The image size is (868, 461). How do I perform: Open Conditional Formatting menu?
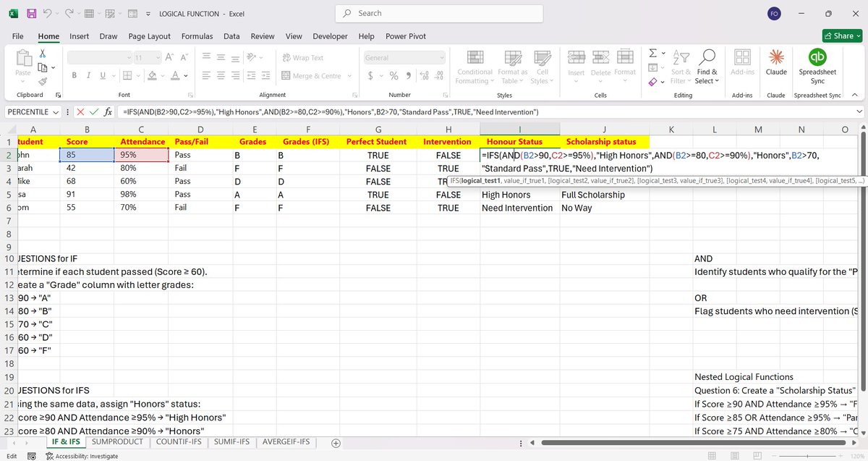coord(475,67)
